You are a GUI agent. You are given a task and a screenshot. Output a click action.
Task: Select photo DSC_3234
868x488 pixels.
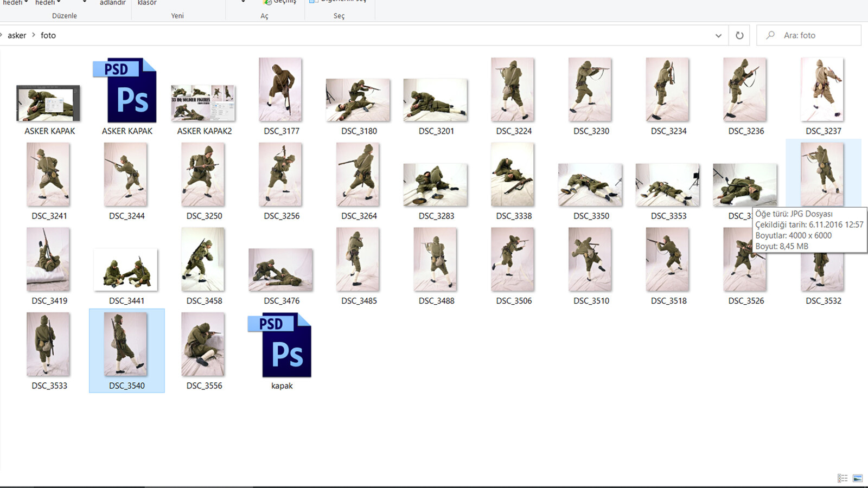point(667,89)
